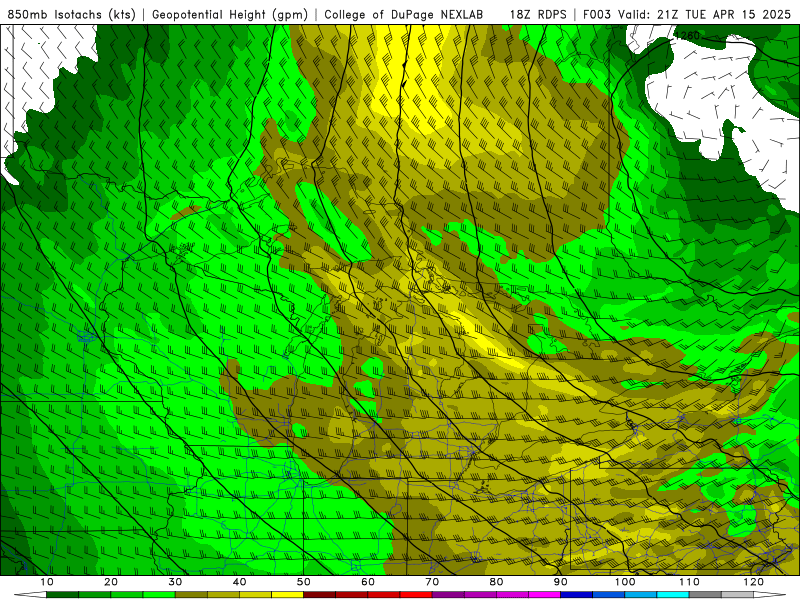The image size is (800, 600).
Task: Click the '30' value on the color scale
Action: coord(175,582)
